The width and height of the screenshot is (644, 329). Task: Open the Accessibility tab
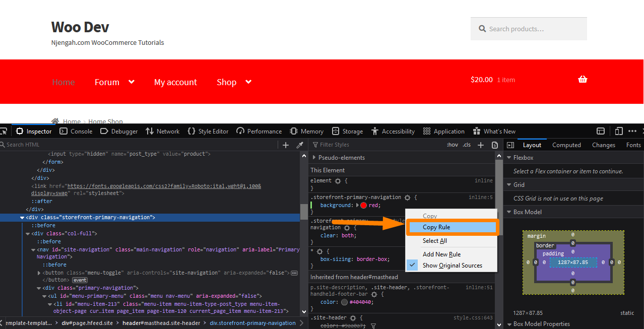393,131
